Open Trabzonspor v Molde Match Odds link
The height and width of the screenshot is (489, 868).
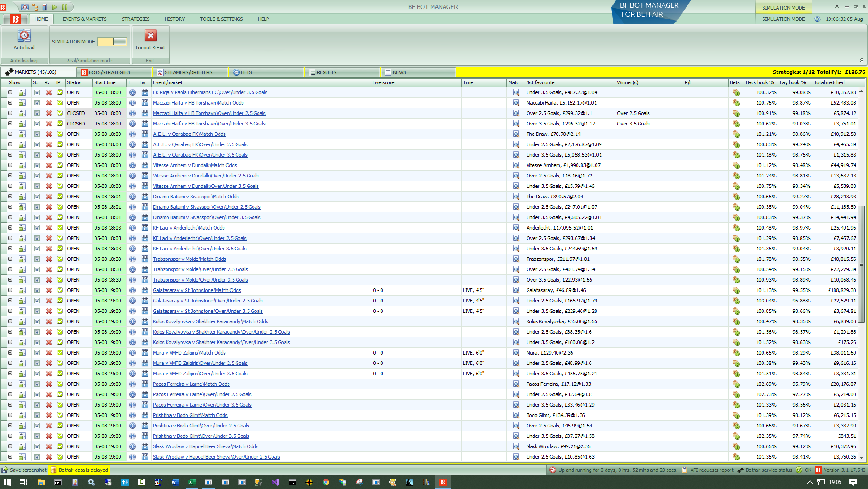tap(189, 259)
